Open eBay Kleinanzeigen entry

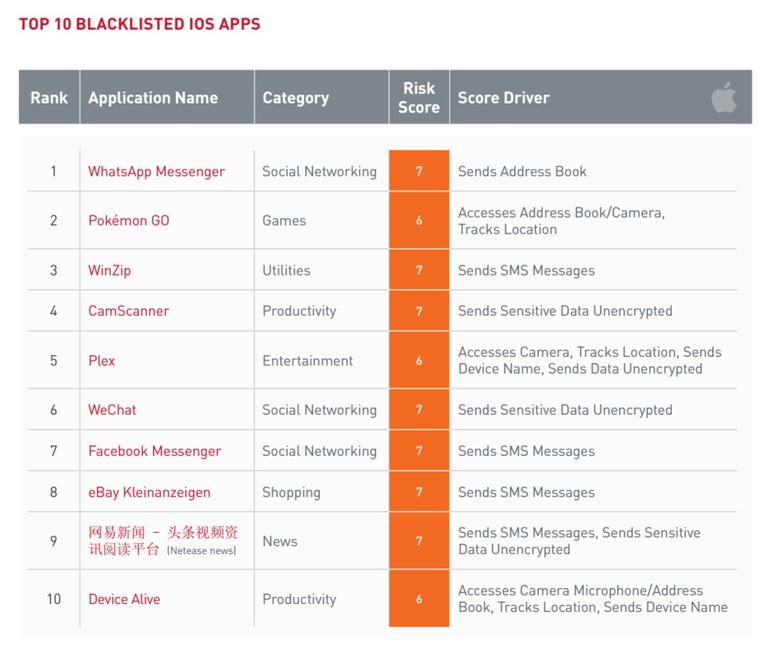pyautogui.click(x=149, y=492)
